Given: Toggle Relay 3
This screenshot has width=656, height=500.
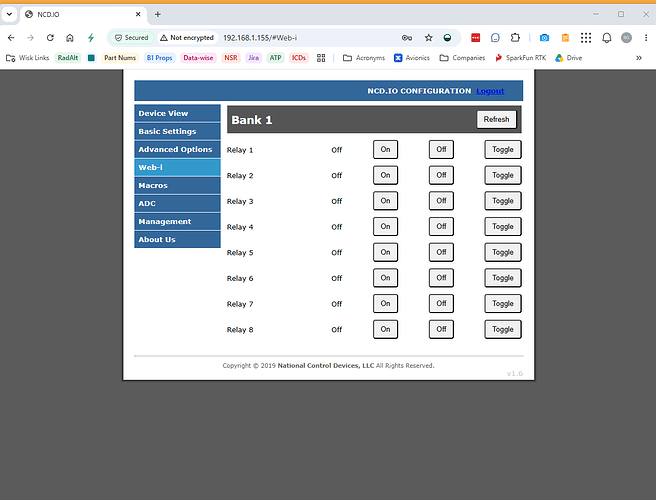Looking at the screenshot, I should pyautogui.click(x=503, y=201).
